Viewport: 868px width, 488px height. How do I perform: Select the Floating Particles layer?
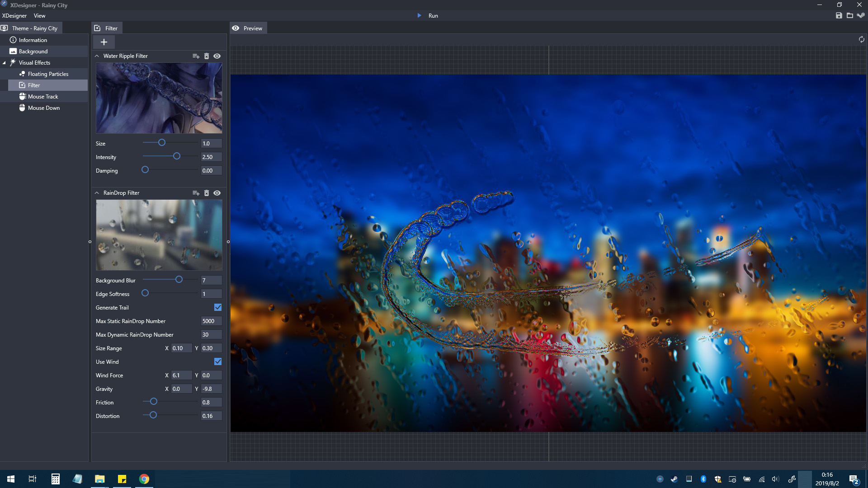point(47,73)
